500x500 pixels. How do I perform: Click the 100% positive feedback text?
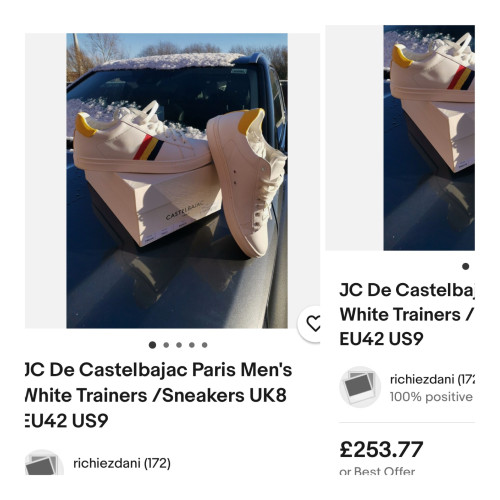(x=431, y=397)
